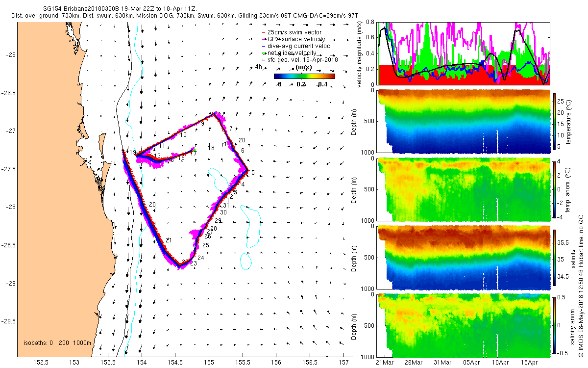Viewport: 588px width, 368px height.
Task: Click the '(m/s)' label above the map color bar
Action: tap(304, 68)
